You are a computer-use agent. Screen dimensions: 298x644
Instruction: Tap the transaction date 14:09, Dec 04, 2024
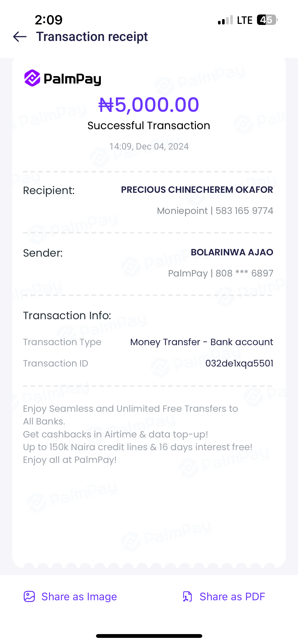(149, 147)
